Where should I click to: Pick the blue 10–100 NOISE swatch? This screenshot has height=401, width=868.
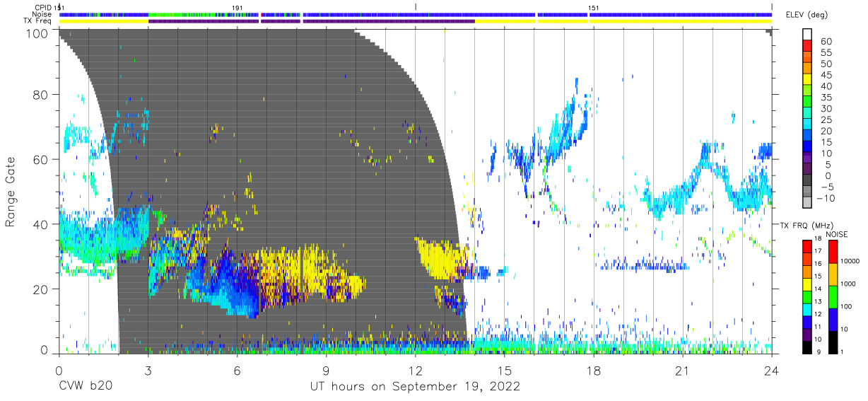tap(833, 320)
